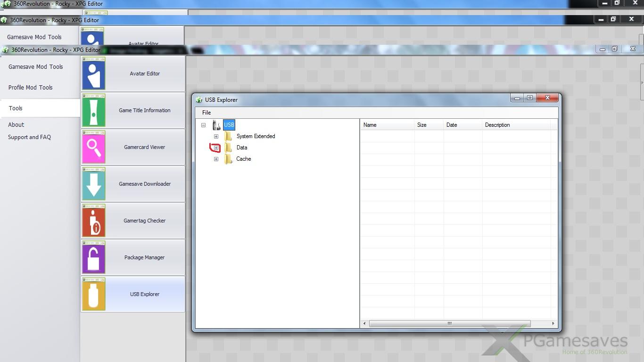Collapse the USB root tree node
Screen dimensions: 644x362
pos(203,125)
